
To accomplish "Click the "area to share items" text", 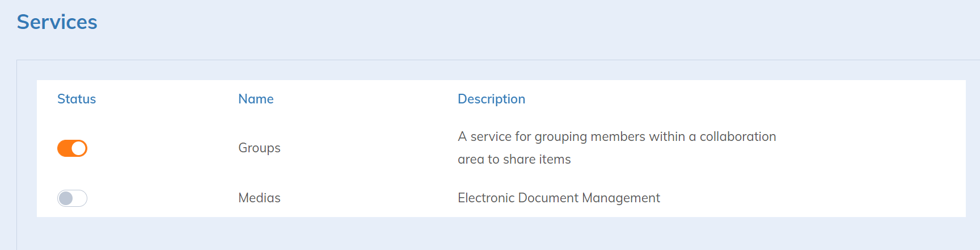I will point(514,159).
